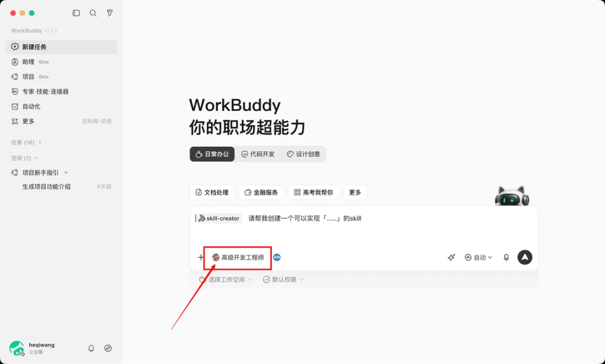Select the 高级开发工程师 expert chip
Viewport: 605px width, 364px height.
(x=238, y=257)
